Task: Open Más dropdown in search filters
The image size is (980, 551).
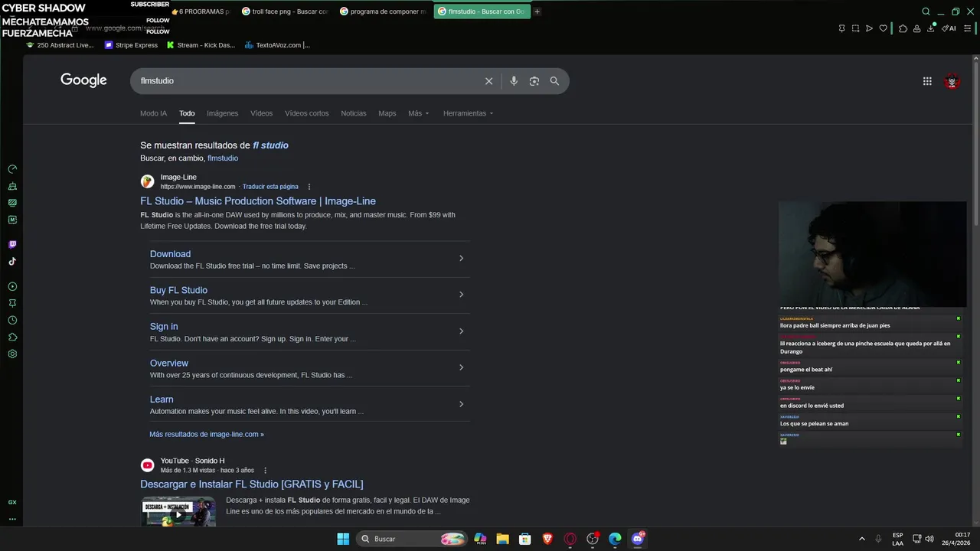Action: 419,113
